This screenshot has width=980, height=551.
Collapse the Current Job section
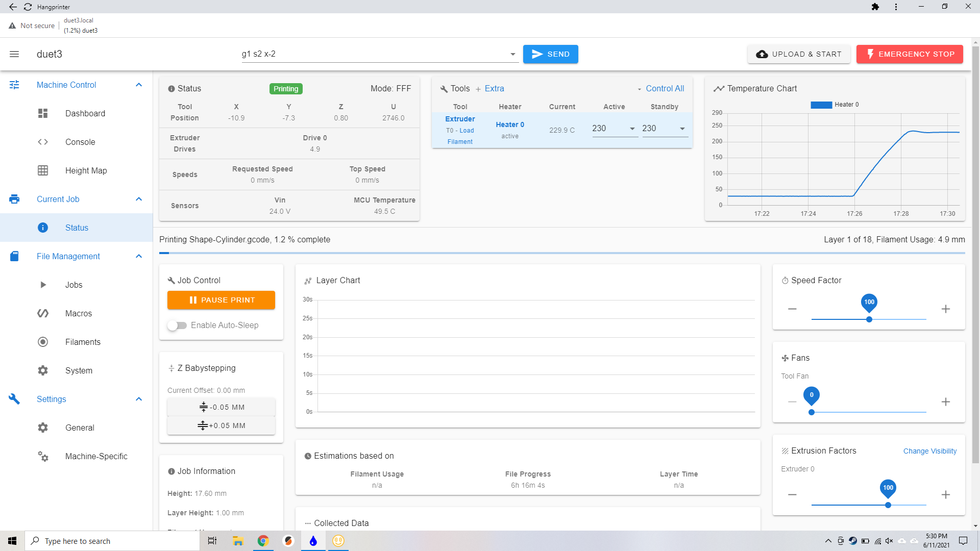[x=139, y=199]
